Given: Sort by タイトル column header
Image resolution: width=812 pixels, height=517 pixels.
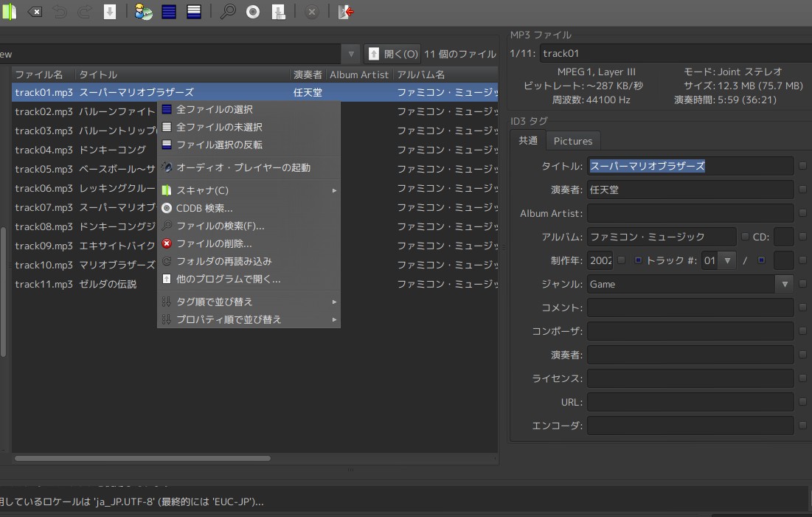Looking at the screenshot, I should coord(182,74).
